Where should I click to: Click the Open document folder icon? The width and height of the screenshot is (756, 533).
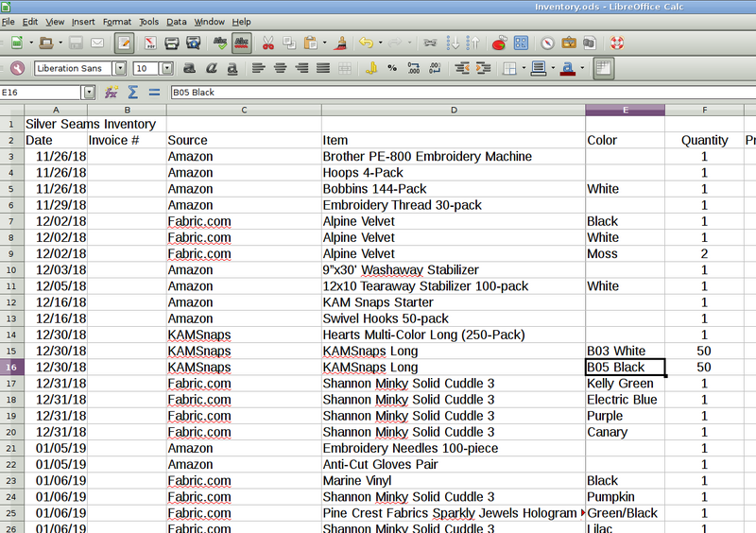point(45,43)
